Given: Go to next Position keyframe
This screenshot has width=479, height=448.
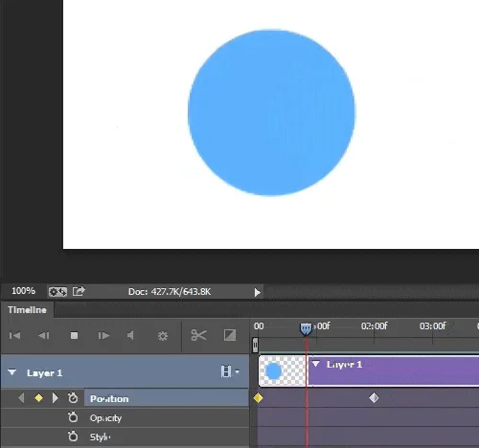Looking at the screenshot, I should (55, 398).
